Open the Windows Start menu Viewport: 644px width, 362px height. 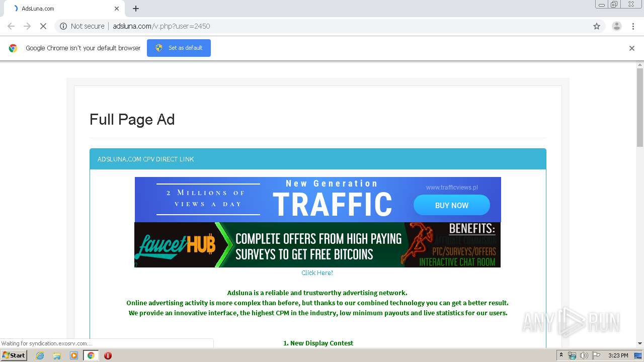14,355
